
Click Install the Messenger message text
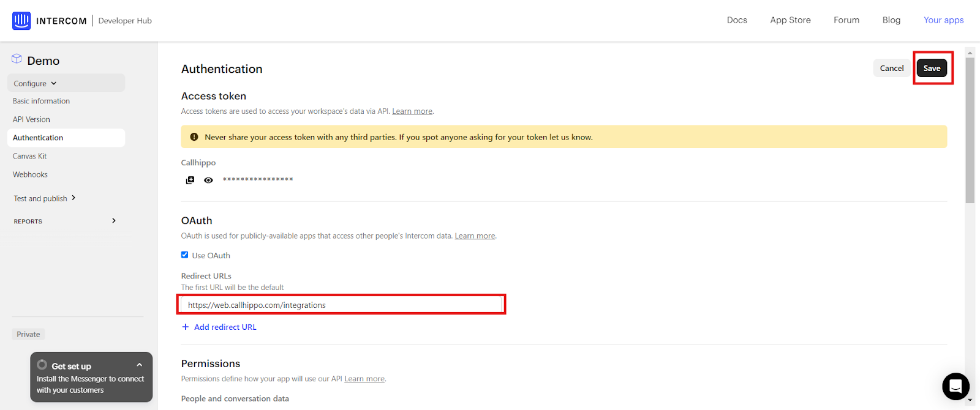[x=90, y=384]
